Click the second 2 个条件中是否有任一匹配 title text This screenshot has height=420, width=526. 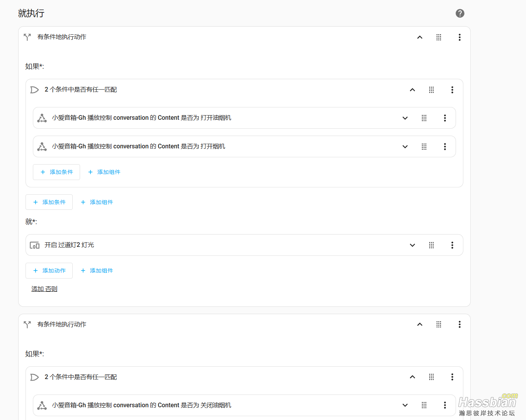coord(81,377)
